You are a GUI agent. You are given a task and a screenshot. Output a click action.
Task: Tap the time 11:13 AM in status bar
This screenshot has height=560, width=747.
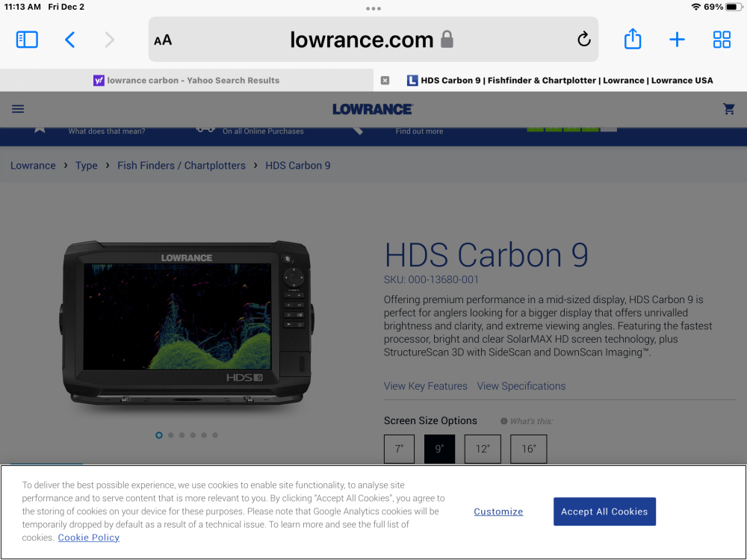[x=22, y=7]
